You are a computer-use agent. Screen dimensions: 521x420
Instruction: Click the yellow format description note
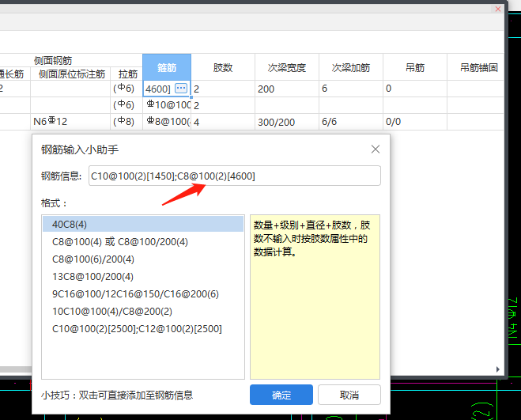click(x=315, y=297)
